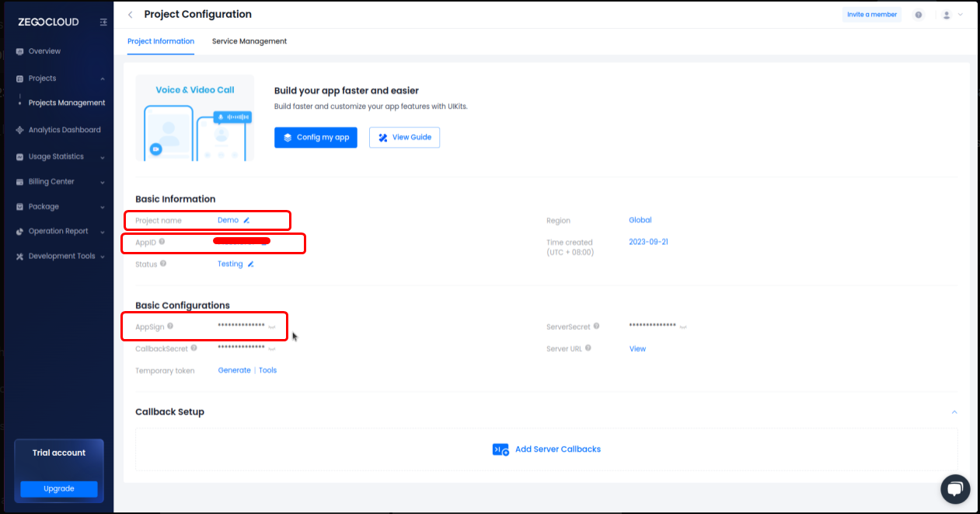This screenshot has width=980, height=514.
Task: Edit the project name with the pencil icon
Action: tap(246, 221)
